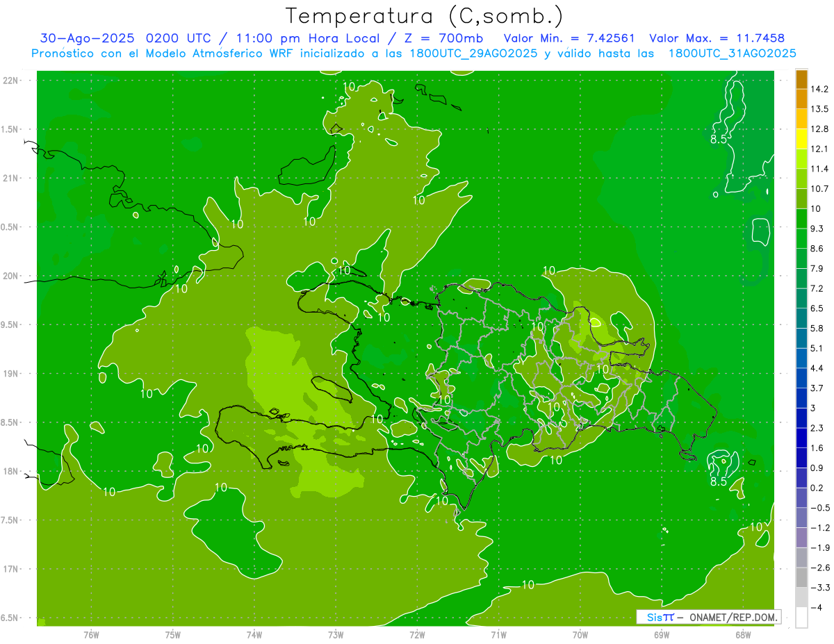Click the legend value 13.5
The height and width of the screenshot is (644, 834).
coord(819,108)
